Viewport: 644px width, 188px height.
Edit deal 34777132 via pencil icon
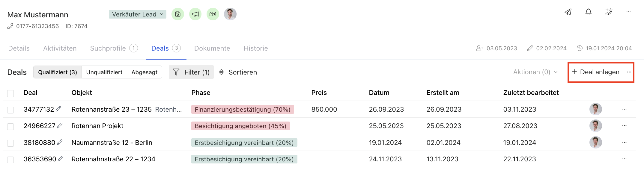pyautogui.click(x=58, y=109)
